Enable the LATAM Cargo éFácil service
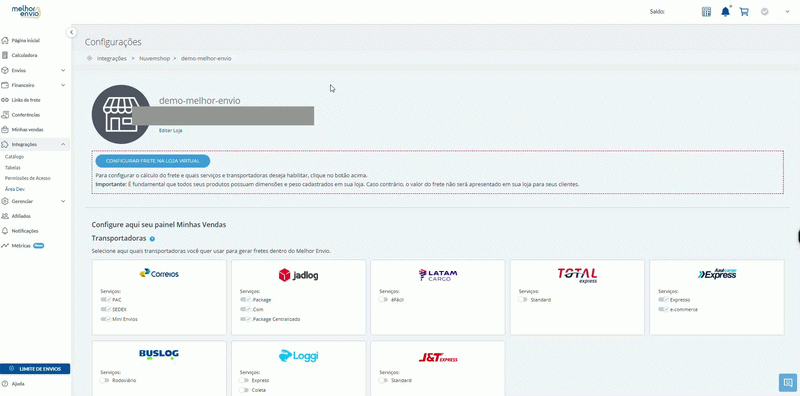Image resolution: width=800 pixels, height=396 pixels. [383, 300]
